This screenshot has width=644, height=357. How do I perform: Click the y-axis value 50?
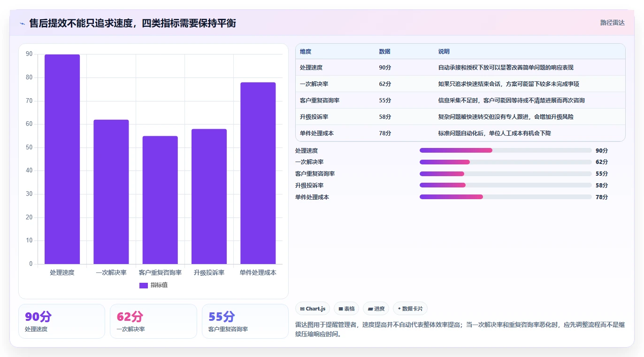(x=29, y=147)
